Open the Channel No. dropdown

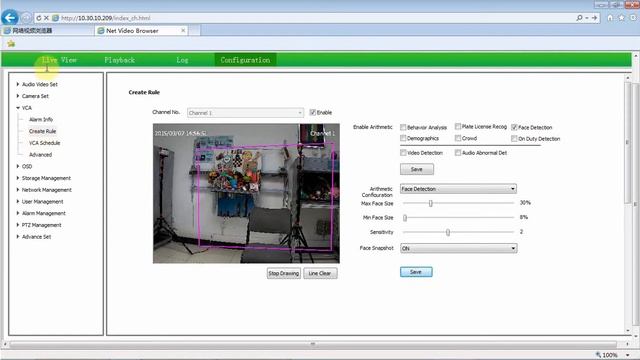[245, 113]
